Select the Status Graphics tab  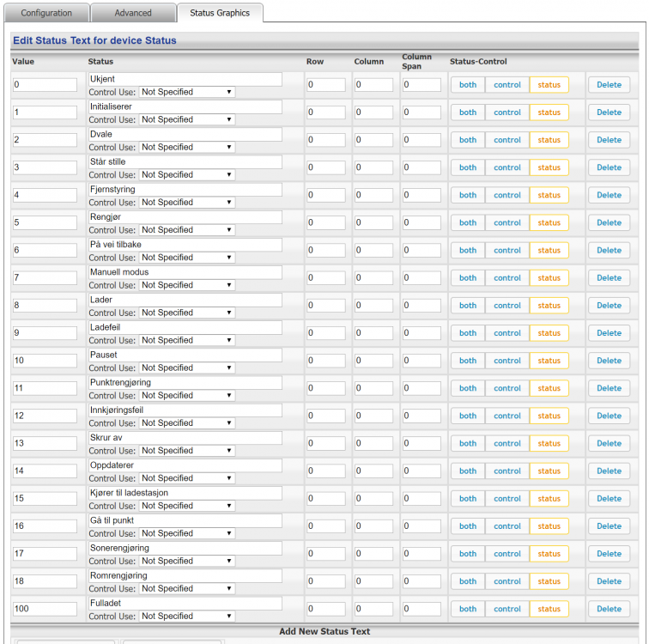(x=220, y=13)
